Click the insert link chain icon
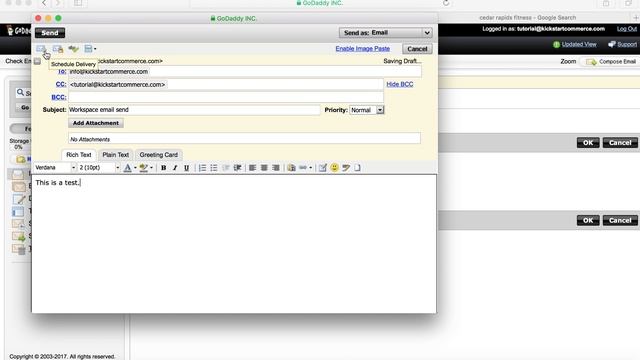The image size is (640, 360). coord(303,168)
